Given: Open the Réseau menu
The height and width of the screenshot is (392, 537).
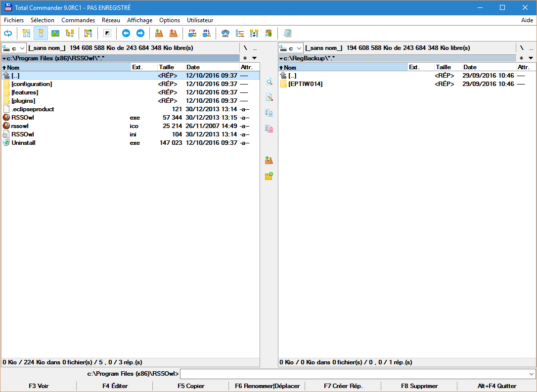Looking at the screenshot, I should 111,20.
